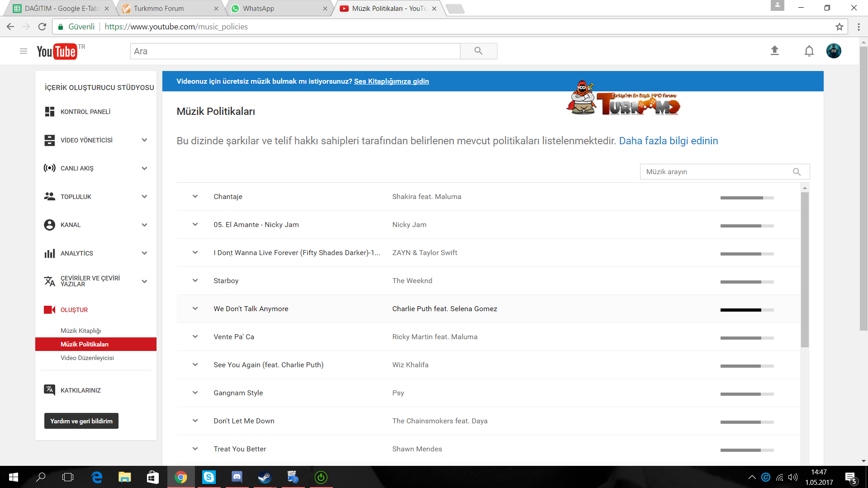This screenshot has height=488, width=868.
Task: Click the music search magnifier icon
Action: click(x=797, y=172)
